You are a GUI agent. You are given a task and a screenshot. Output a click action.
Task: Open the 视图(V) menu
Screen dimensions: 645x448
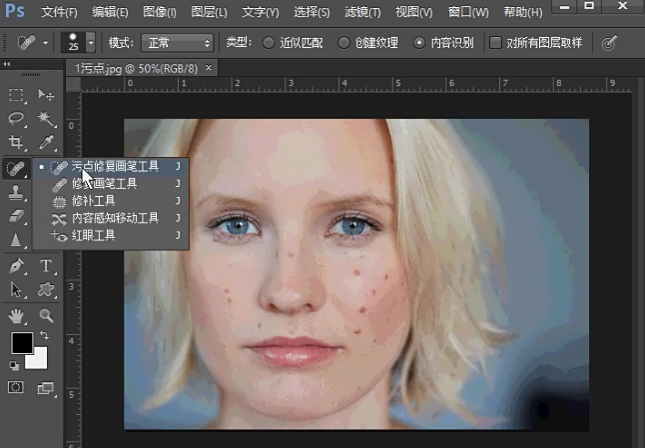(x=414, y=12)
